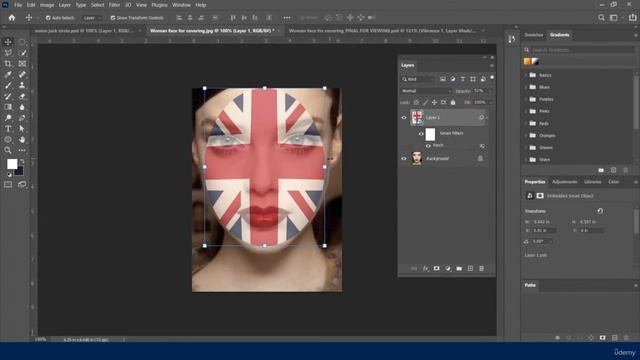Click the foreground white color swatch
640x360 pixels.
click(x=12, y=164)
